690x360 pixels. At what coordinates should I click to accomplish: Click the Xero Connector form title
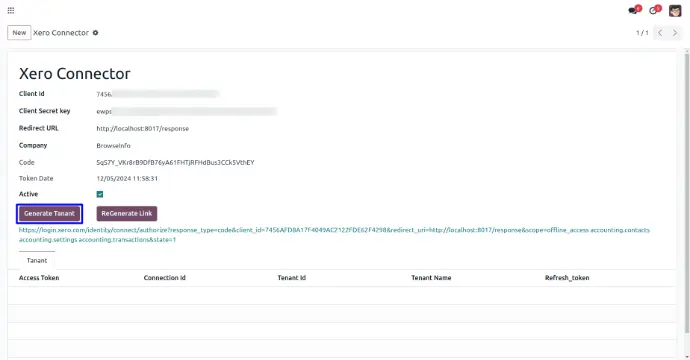pos(74,73)
